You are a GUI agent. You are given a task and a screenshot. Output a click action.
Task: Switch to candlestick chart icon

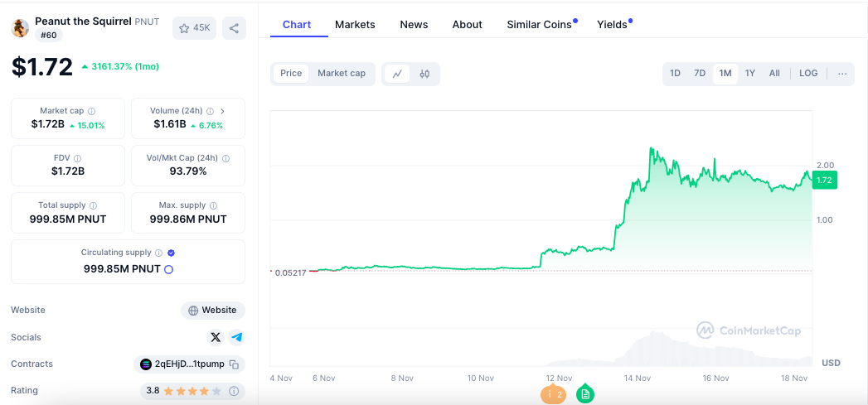[x=424, y=74]
